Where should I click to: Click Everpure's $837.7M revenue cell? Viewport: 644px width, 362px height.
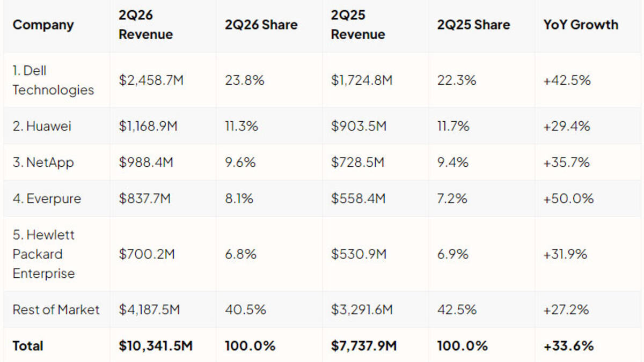[x=145, y=198]
